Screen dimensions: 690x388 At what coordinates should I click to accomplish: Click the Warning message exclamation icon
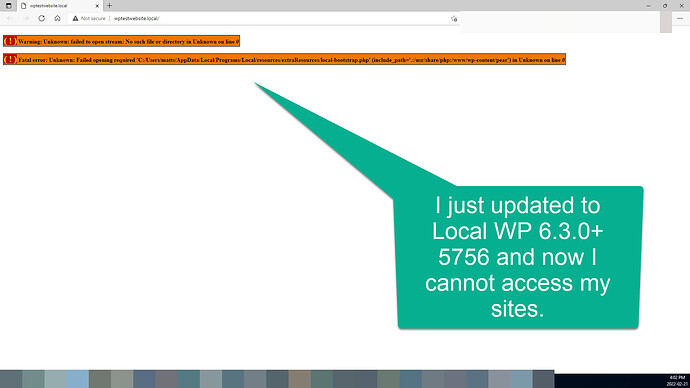pyautogui.click(x=10, y=41)
